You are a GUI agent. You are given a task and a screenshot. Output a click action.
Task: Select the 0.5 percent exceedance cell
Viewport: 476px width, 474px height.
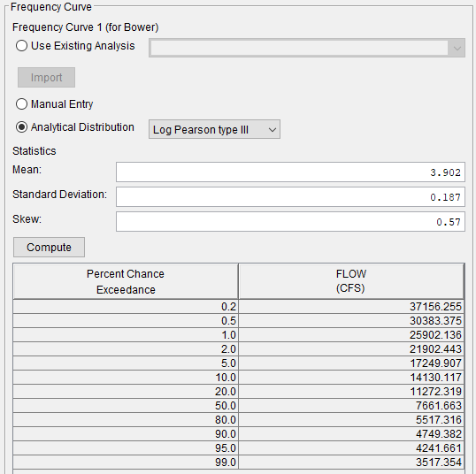[x=126, y=321]
